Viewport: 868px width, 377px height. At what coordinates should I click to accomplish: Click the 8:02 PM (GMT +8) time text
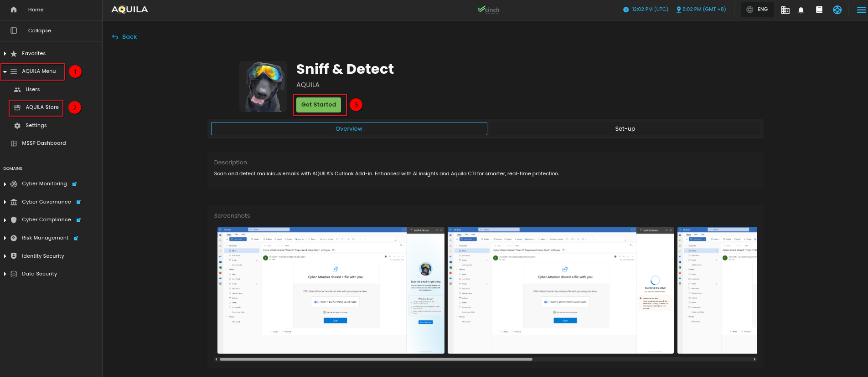[x=704, y=10]
